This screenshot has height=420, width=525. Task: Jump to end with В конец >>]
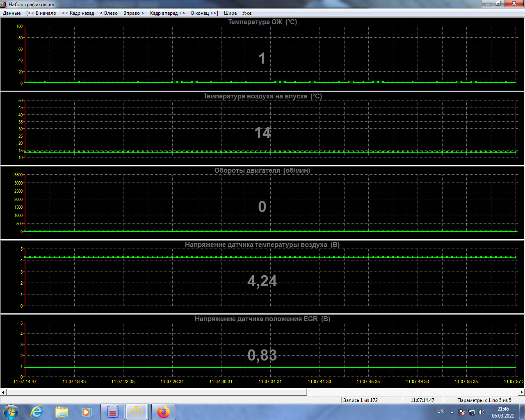coord(204,13)
